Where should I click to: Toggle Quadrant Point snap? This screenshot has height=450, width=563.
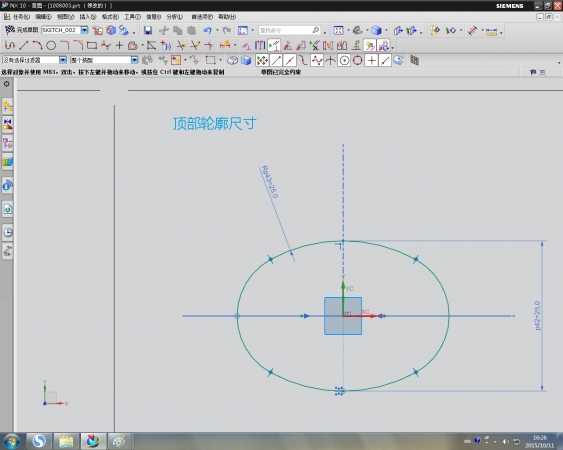[x=358, y=61]
